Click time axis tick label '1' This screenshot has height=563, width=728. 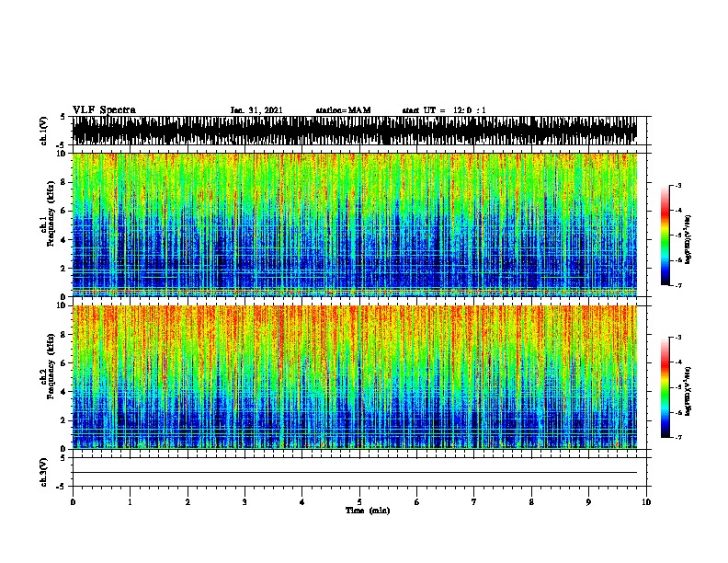131,502
